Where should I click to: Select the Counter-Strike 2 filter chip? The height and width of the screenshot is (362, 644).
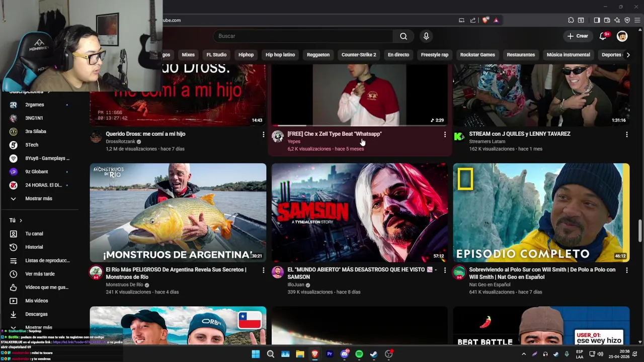359,55
